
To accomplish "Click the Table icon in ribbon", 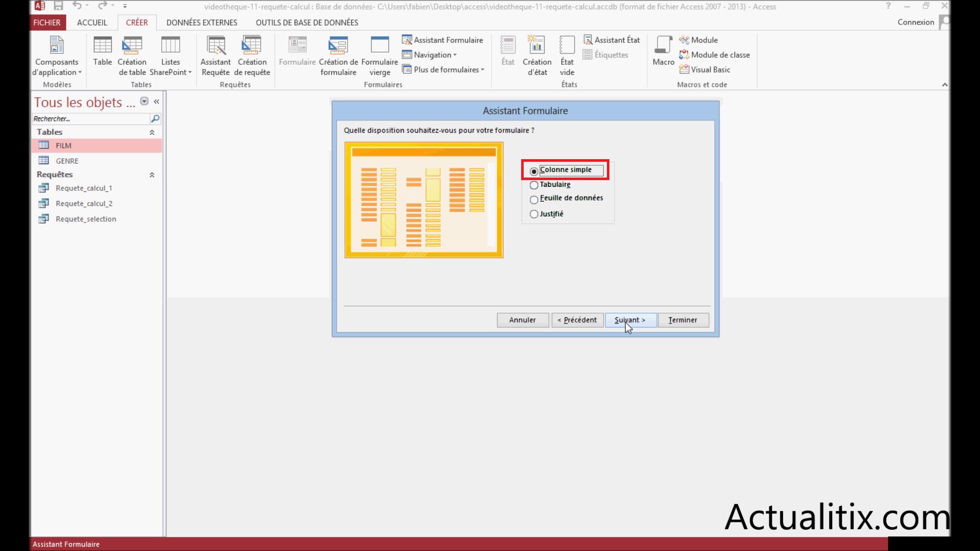I will [103, 51].
